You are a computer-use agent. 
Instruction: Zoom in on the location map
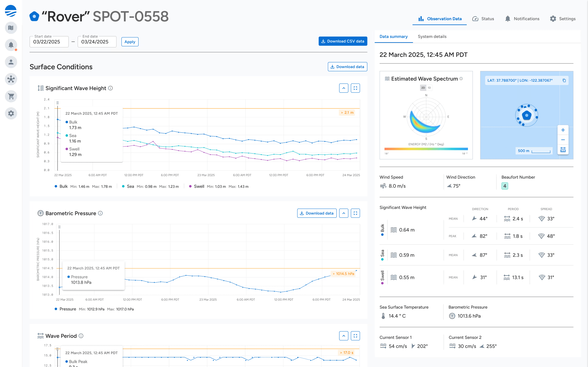coord(563,130)
